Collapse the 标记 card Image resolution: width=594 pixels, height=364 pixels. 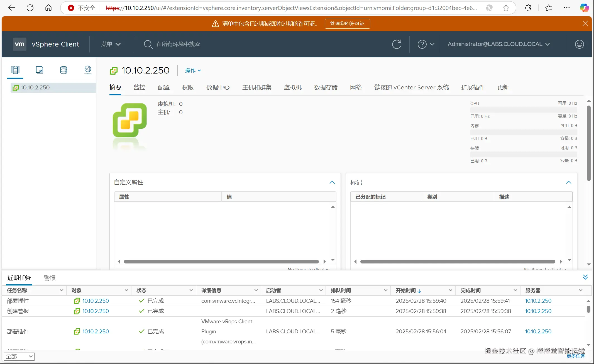coord(568,182)
